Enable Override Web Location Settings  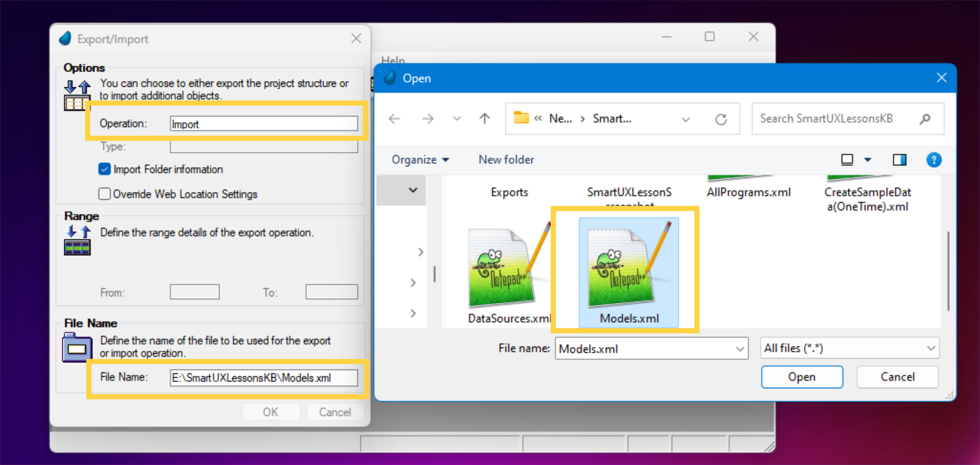105,194
